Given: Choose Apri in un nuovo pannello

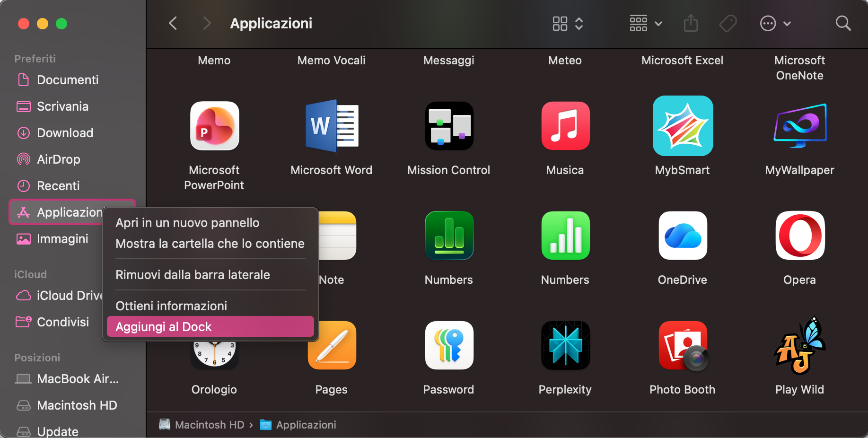Looking at the screenshot, I should click(210, 223).
